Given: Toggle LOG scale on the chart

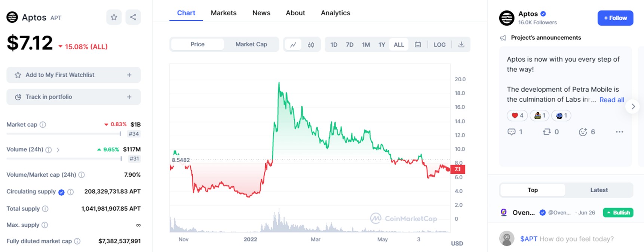Looking at the screenshot, I should tap(439, 45).
